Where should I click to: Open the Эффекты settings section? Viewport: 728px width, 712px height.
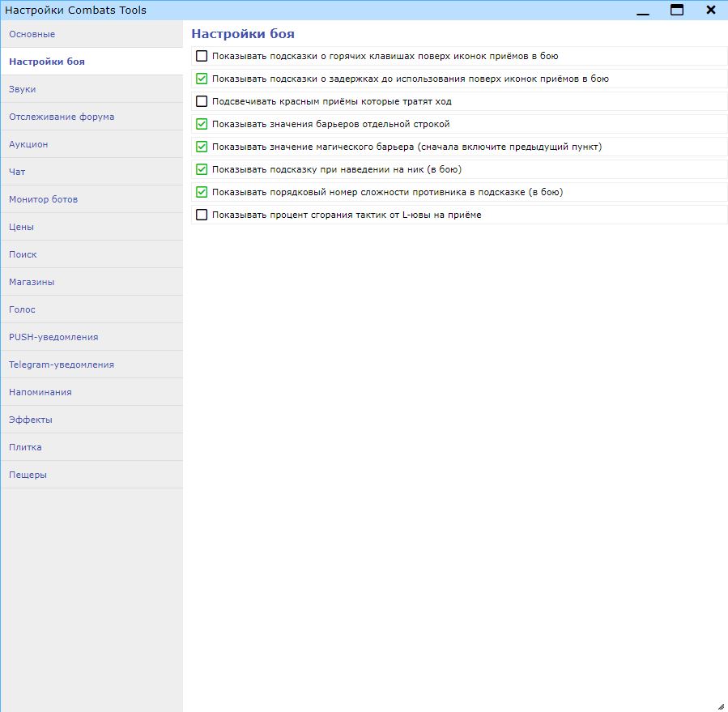point(92,420)
